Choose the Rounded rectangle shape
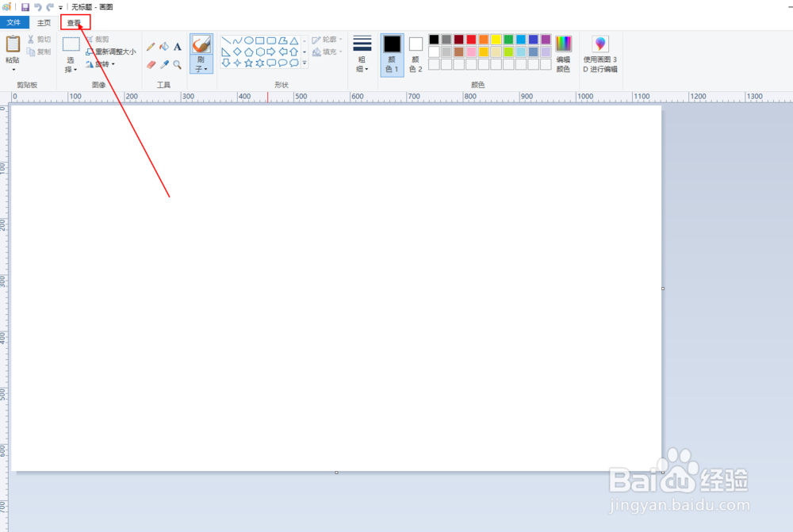This screenshot has width=793, height=532. click(x=271, y=40)
